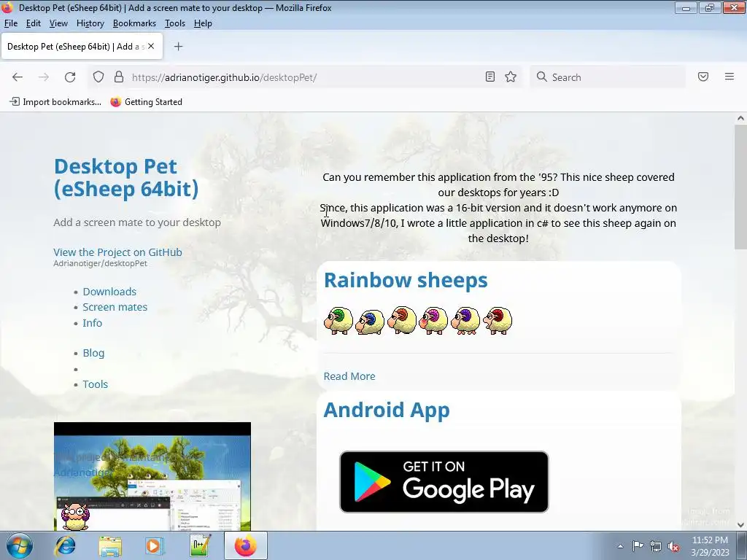The width and height of the screenshot is (747, 560).
Task: Click the scrollbar down arrow
Action: 740,525
